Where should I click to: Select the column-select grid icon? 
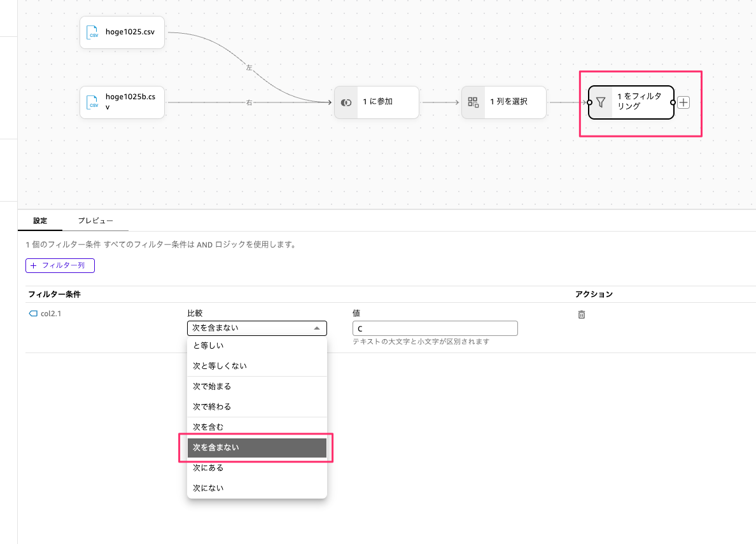pyautogui.click(x=473, y=102)
